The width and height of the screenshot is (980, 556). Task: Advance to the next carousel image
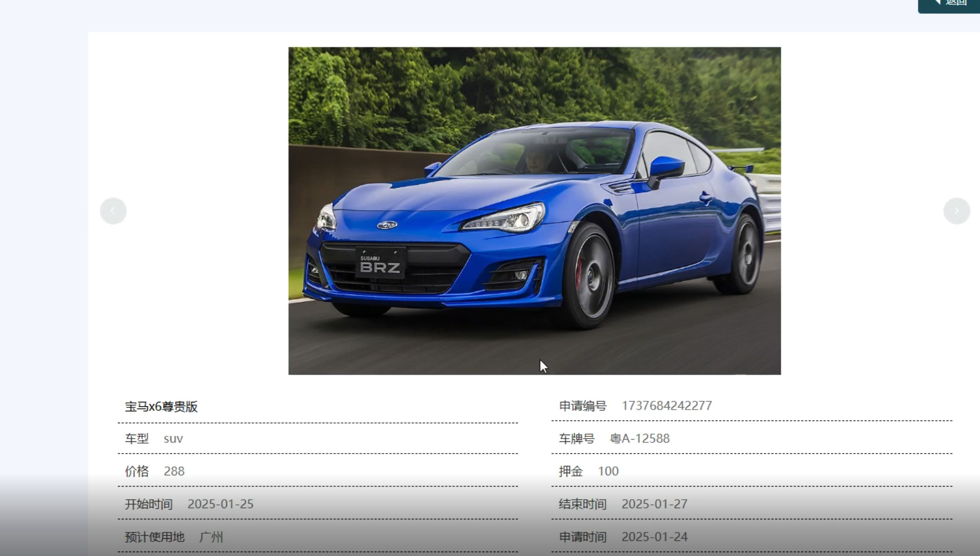[x=956, y=211]
